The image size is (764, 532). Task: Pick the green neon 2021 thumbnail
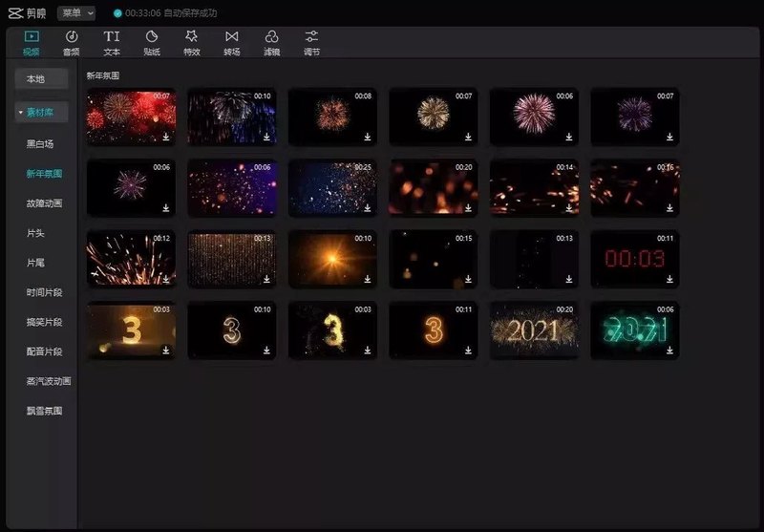point(634,330)
